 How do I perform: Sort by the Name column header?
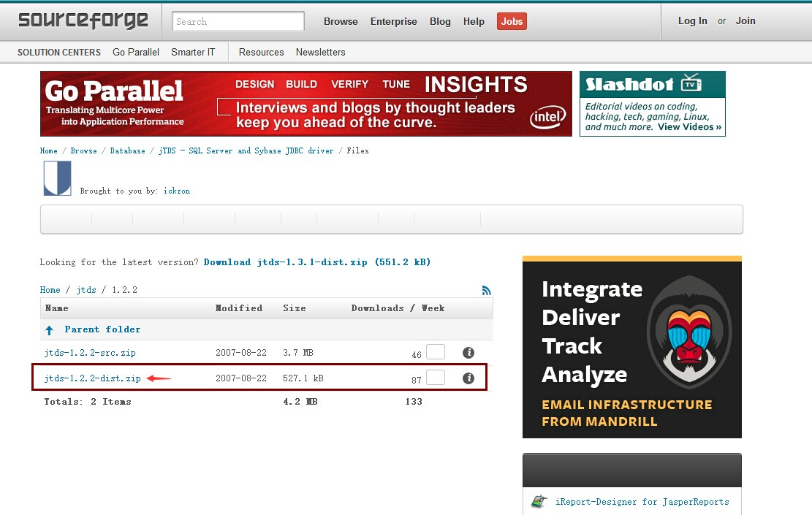click(x=56, y=308)
